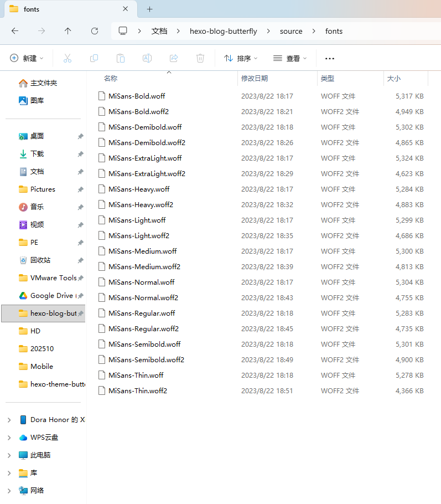Sort by 大小 column header
This screenshot has height=504, width=441.
[x=394, y=79]
